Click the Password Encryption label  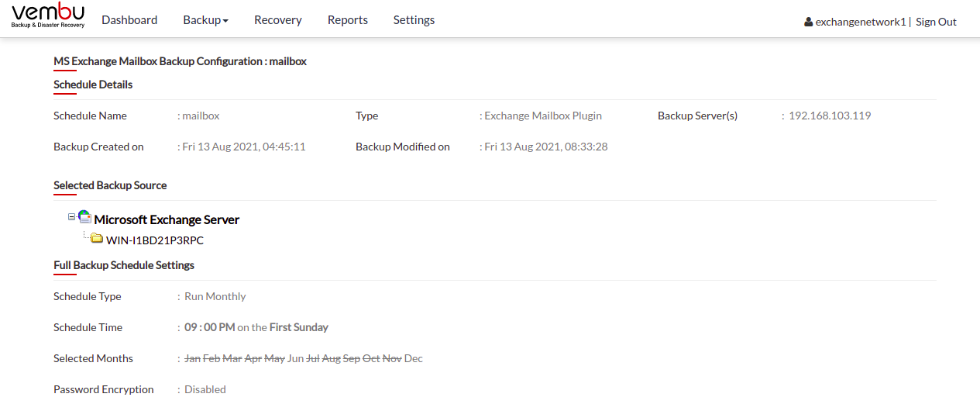[x=104, y=389]
